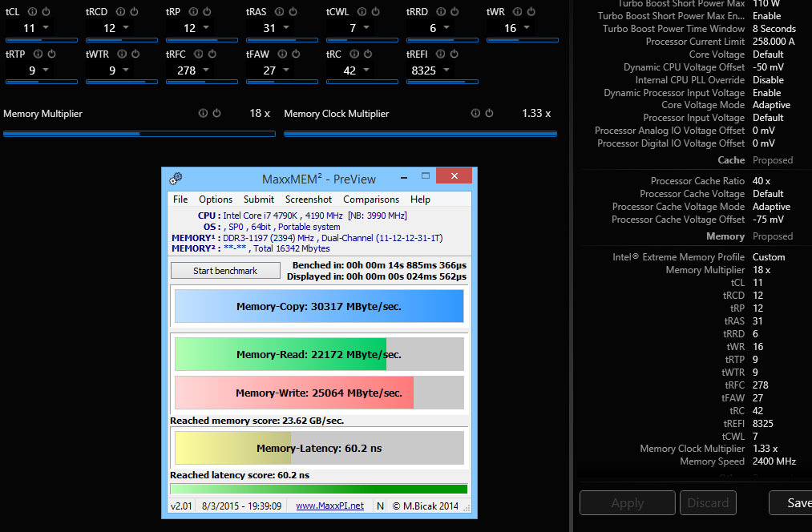Click the reset power icon beside tCL

click(46, 11)
